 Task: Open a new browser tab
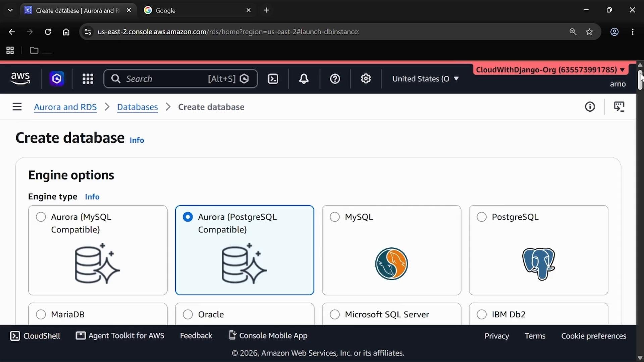[267, 10]
